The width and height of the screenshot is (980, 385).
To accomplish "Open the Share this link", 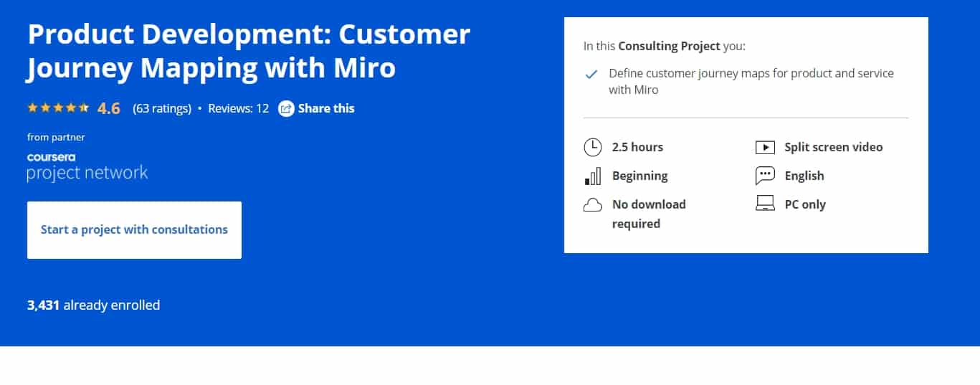I will click(x=326, y=109).
